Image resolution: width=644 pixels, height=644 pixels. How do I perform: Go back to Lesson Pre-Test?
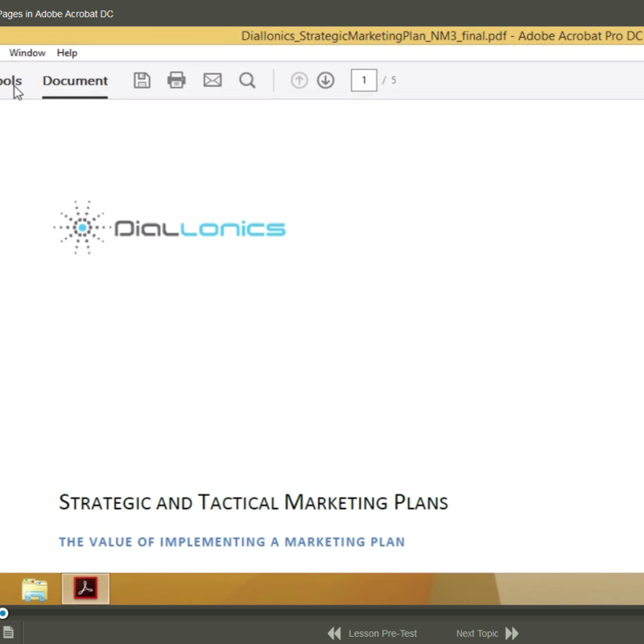click(x=372, y=634)
